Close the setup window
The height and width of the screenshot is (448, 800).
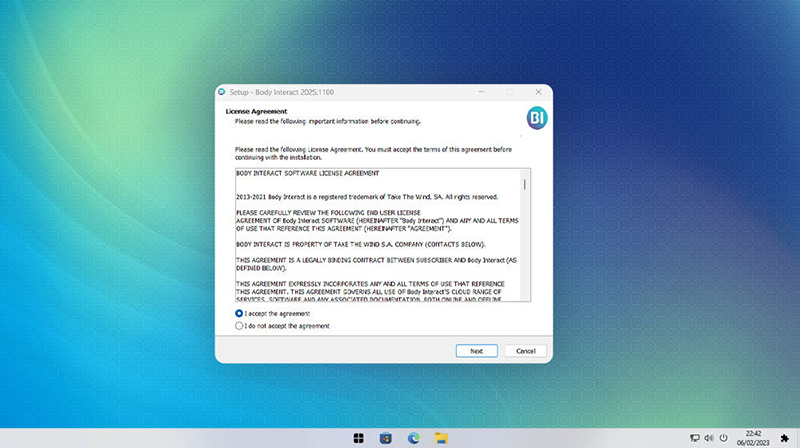click(x=539, y=92)
